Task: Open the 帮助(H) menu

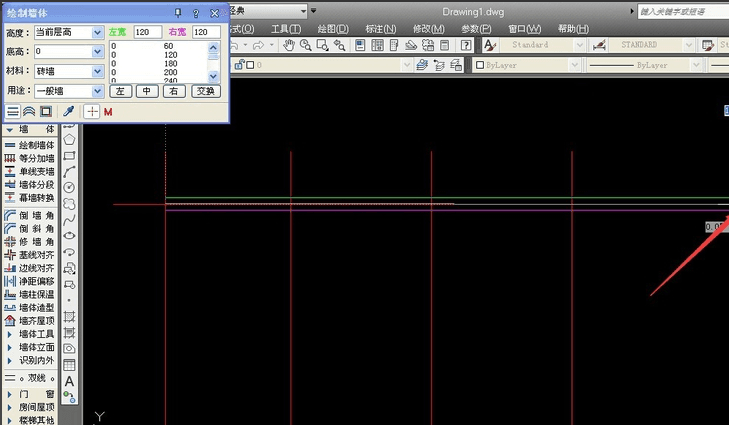Action: click(573, 29)
